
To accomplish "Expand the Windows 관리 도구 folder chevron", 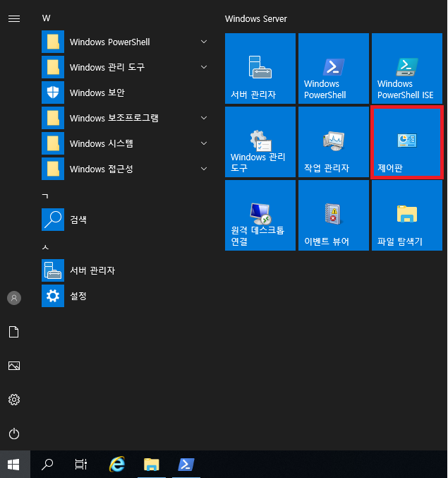I will (x=204, y=67).
